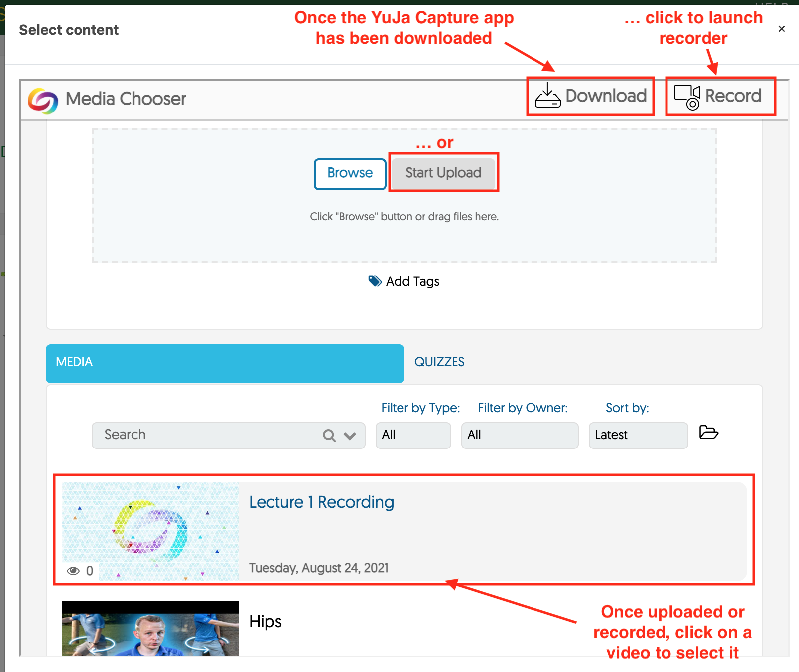Expand the search options chevron
Screen dimensions: 799x672
[350, 436]
